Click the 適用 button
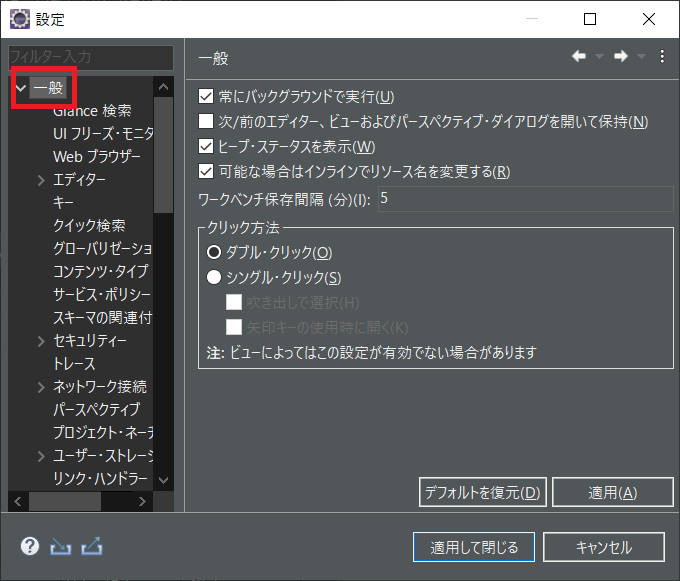 click(x=613, y=492)
